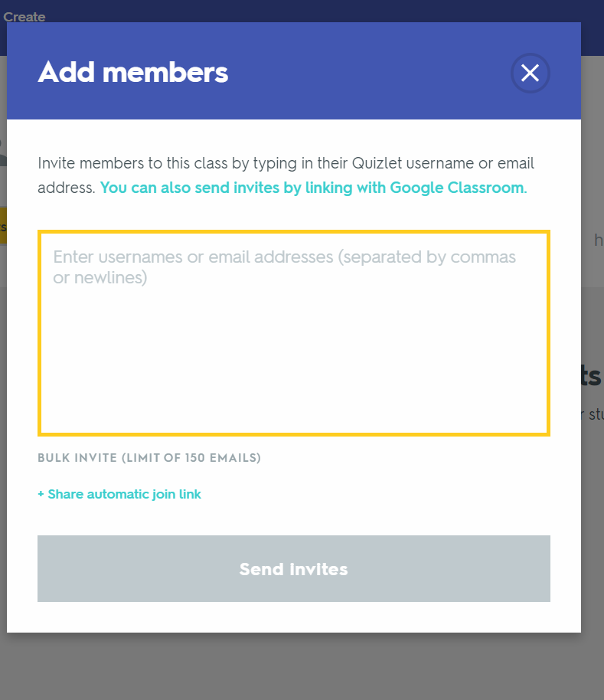This screenshot has width=604, height=700.
Task: Click the dark navigation bar above dialog
Action: pos(306,11)
